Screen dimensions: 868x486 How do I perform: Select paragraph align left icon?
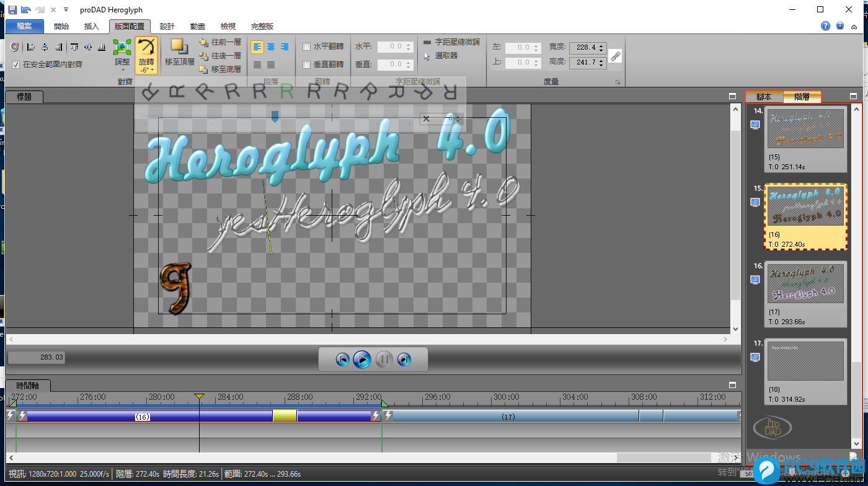point(257,47)
